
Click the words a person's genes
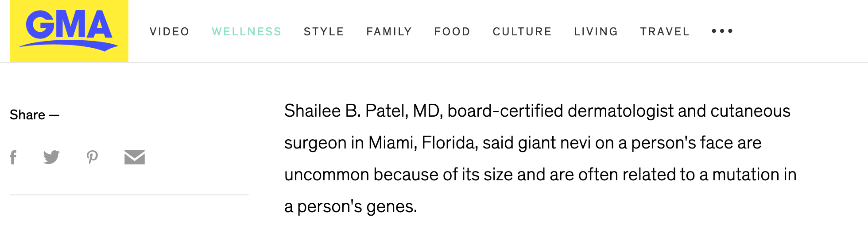(351, 206)
